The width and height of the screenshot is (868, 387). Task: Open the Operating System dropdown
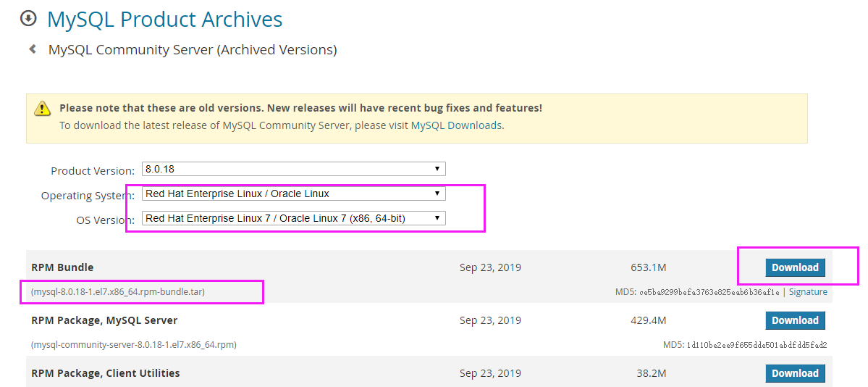pos(293,193)
